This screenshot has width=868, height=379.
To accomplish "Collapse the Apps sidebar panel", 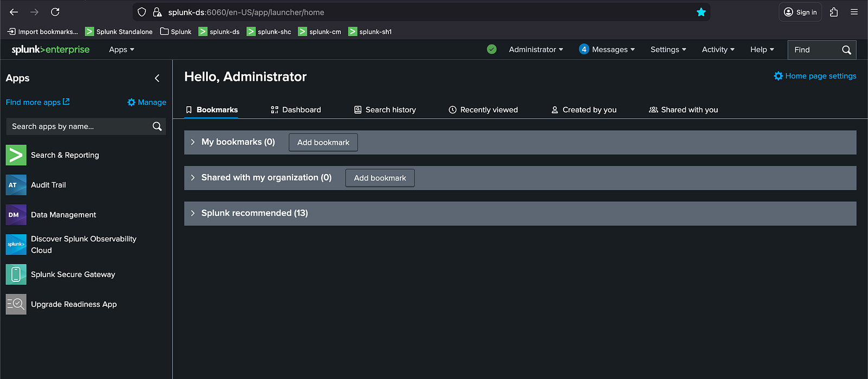I will pos(157,78).
